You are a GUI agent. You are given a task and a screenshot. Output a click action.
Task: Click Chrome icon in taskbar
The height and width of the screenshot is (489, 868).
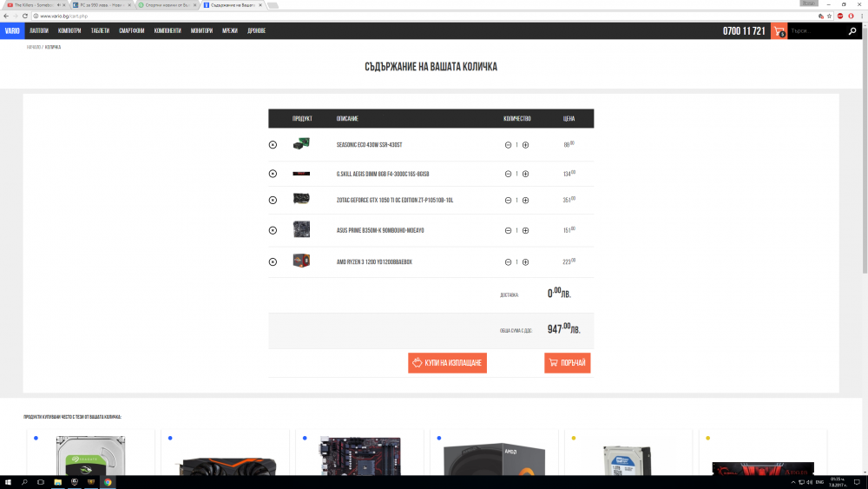(108, 482)
